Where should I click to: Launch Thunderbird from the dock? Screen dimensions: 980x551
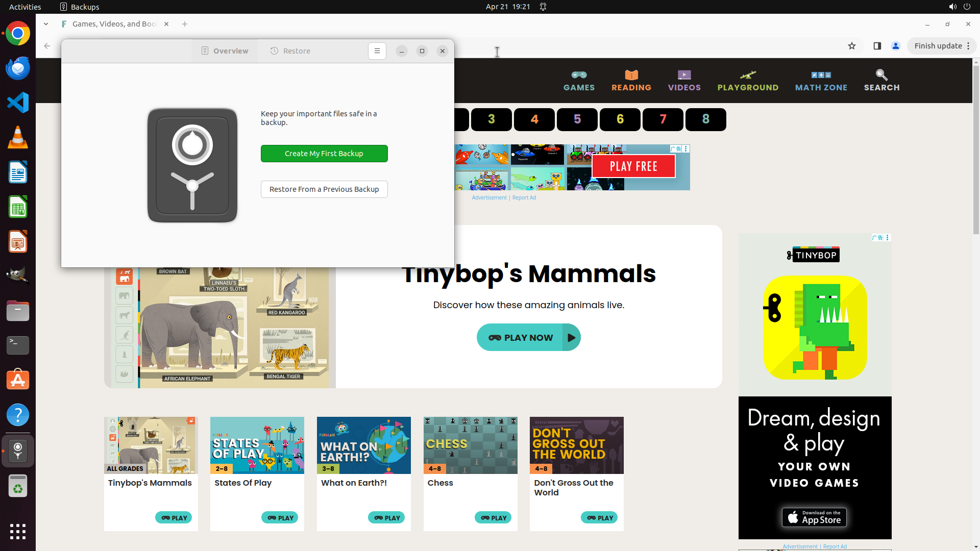18,68
